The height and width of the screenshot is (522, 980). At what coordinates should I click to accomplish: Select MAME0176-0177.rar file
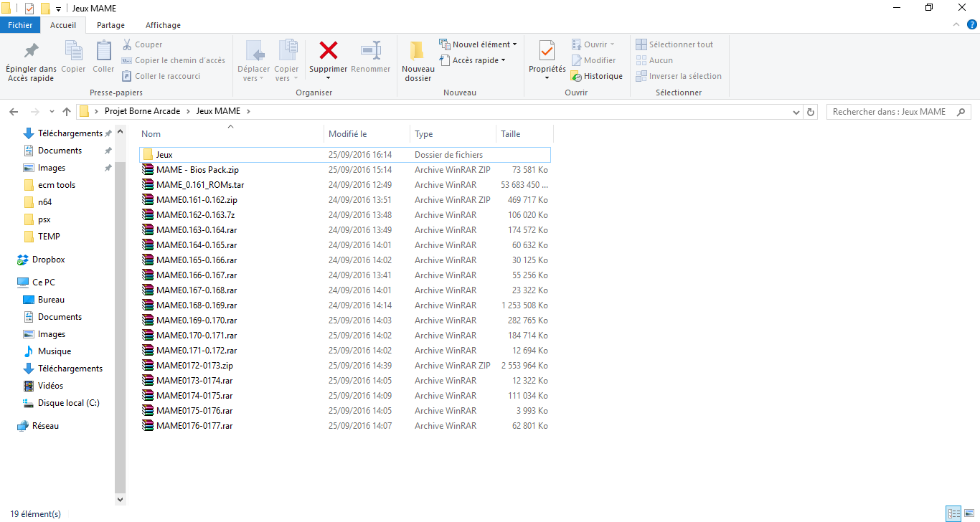pyautogui.click(x=344, y=426)
